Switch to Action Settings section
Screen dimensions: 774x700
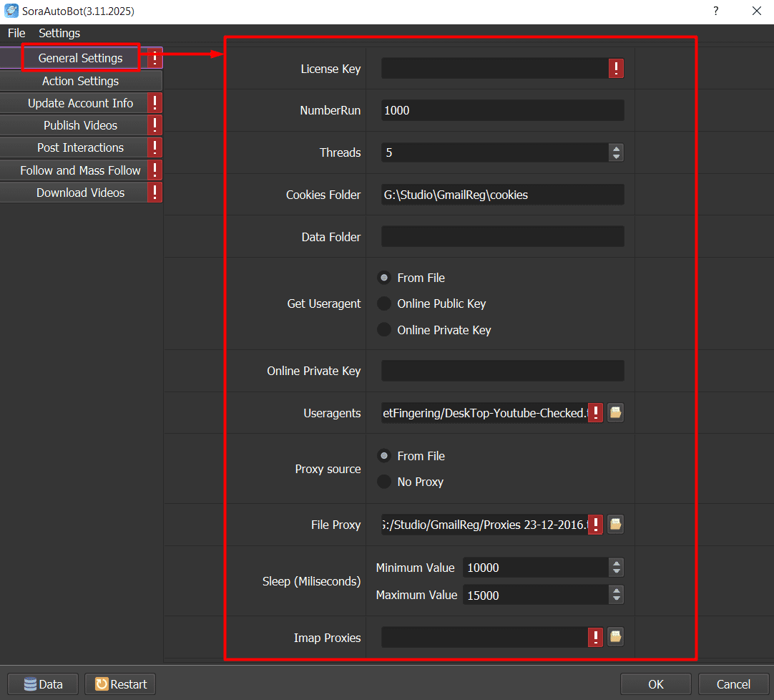[80, 80]
